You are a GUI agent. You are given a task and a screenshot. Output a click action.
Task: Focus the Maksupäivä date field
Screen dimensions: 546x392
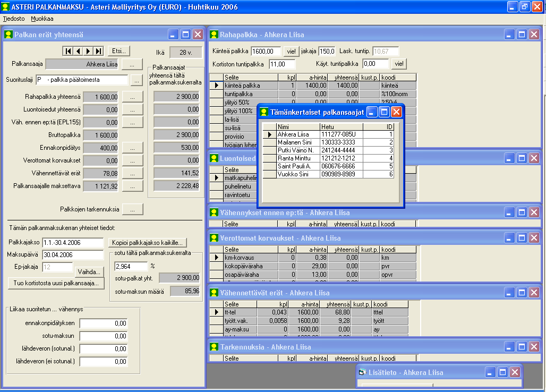coord(73,255)
